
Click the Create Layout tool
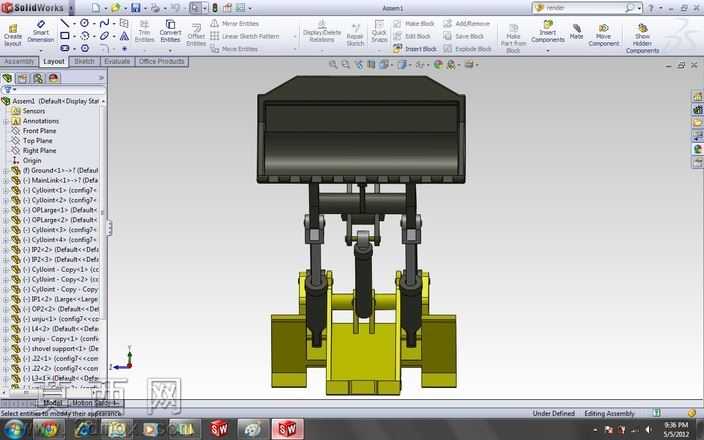pyautogui.click(x=13, y=35)
